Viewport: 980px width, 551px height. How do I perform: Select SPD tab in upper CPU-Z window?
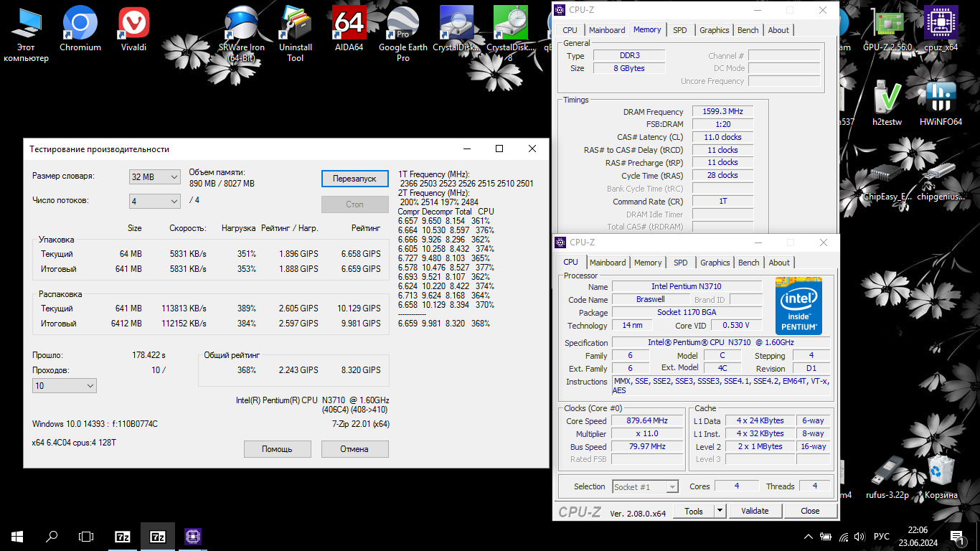(x=679, y=30)
